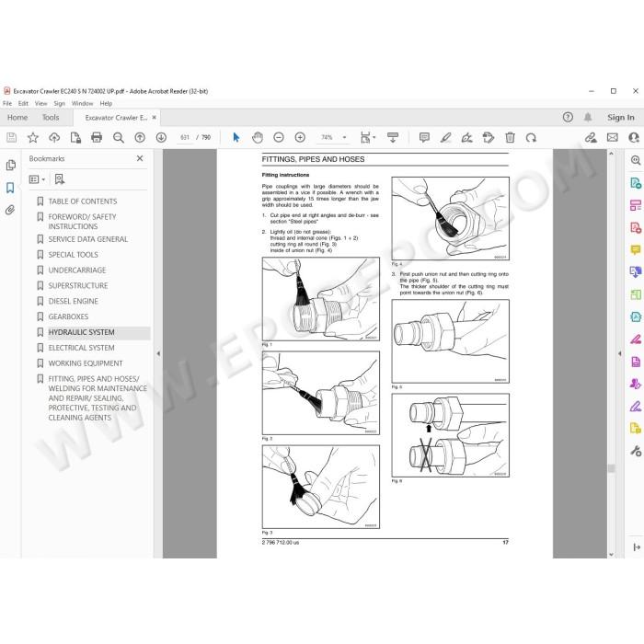644x644 pixels.
Task: Click the convert file to PDF icon
Action: coord(75,138)
